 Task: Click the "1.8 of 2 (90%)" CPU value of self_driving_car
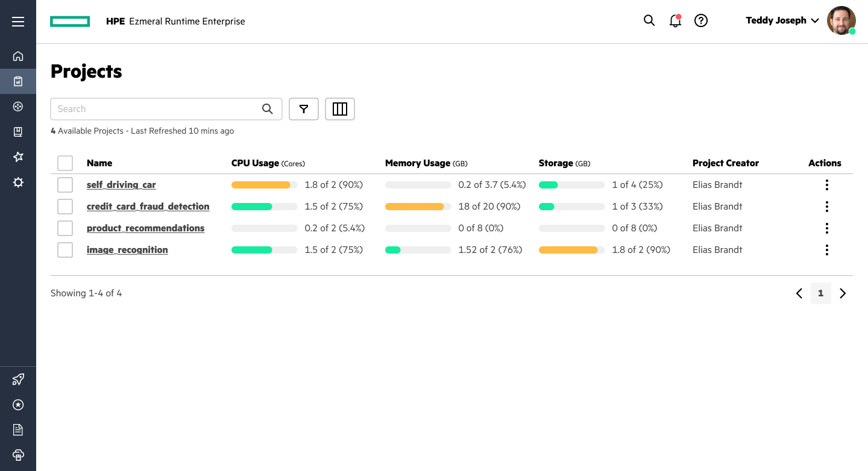coord(334,185)
